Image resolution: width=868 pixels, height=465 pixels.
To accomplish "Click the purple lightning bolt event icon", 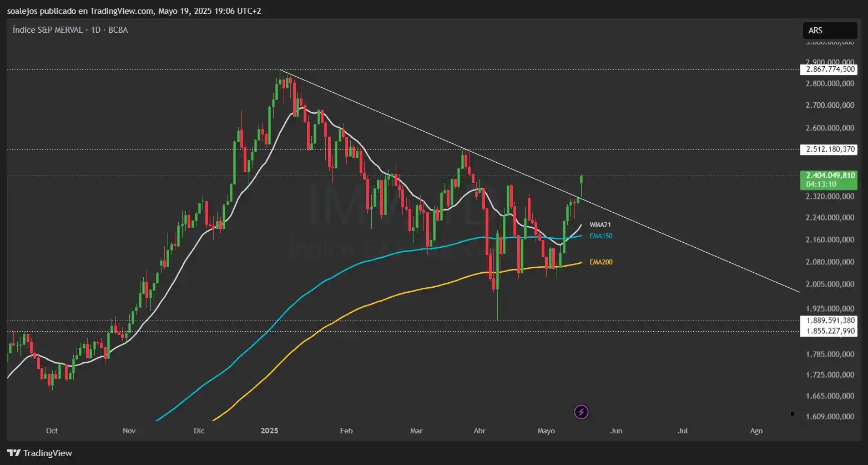I will pyautogui.click(x=581, y=412).
